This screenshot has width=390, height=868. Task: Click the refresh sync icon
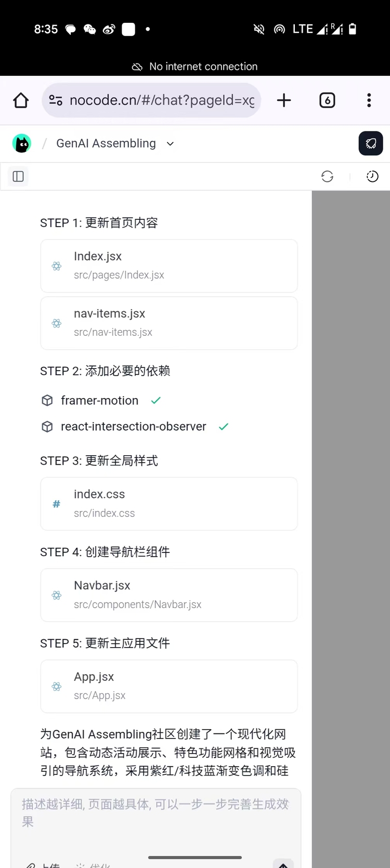click(327, 177)
